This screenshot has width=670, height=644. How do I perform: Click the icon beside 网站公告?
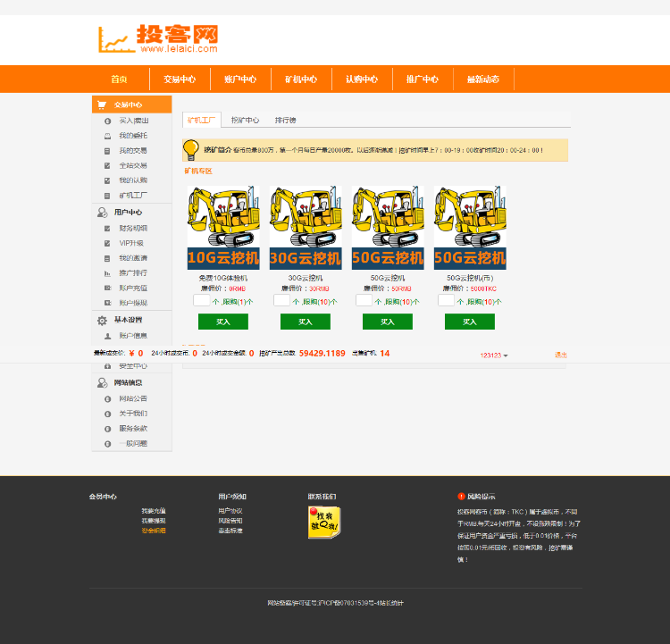[x=108, y=399]
